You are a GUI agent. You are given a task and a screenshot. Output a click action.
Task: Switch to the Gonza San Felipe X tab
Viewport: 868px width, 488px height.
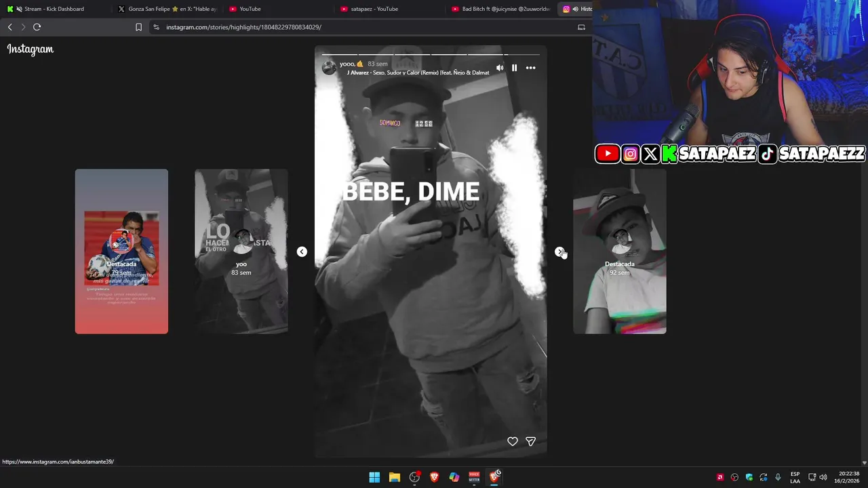click(x=167, y=9)
